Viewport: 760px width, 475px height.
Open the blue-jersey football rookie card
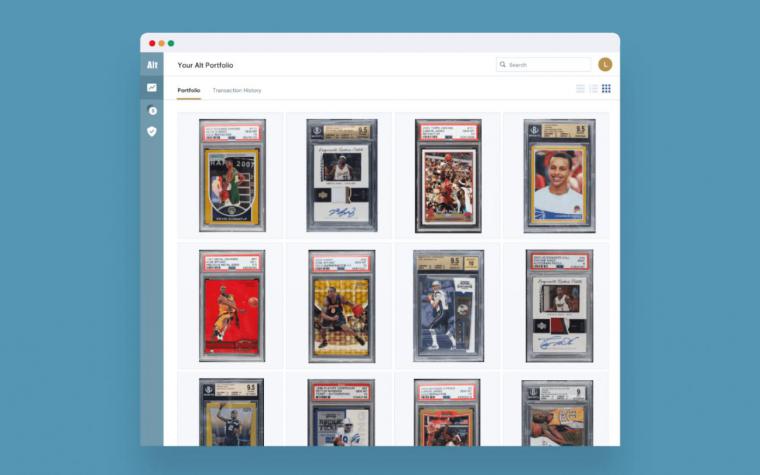tap(341, 413)
